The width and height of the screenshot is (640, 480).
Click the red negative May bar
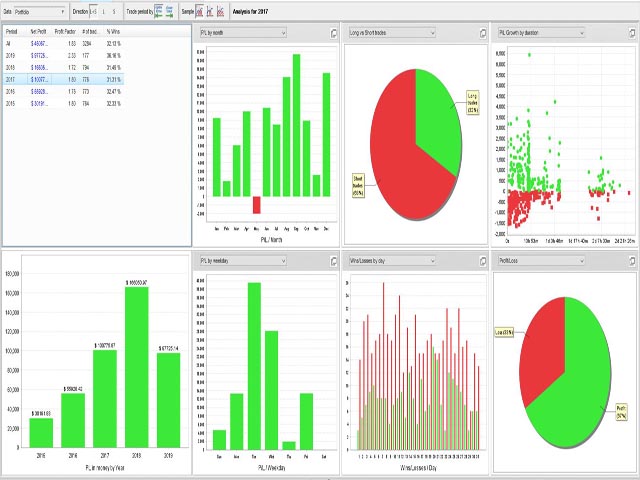256,205
